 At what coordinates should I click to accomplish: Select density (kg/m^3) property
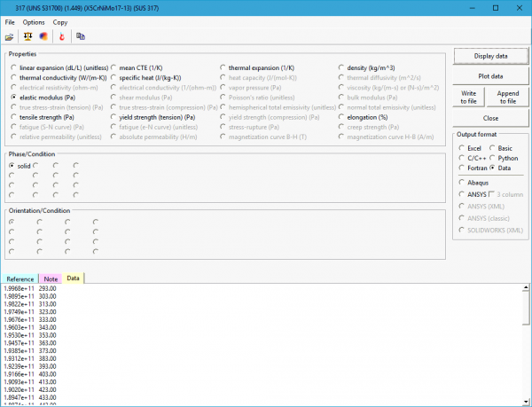coord(367,67)
